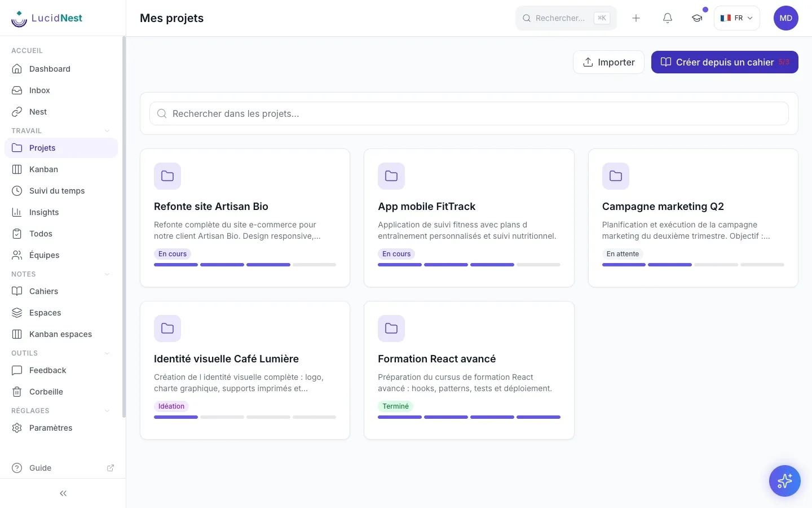Focus the top bar Rechercher search box
Screen dimensions: 812x508
pyautogui.click(x=566, y=18)
